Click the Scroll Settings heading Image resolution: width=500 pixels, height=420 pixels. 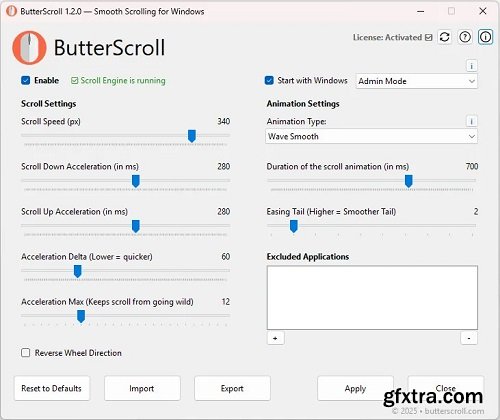click(x=49, y=104)
